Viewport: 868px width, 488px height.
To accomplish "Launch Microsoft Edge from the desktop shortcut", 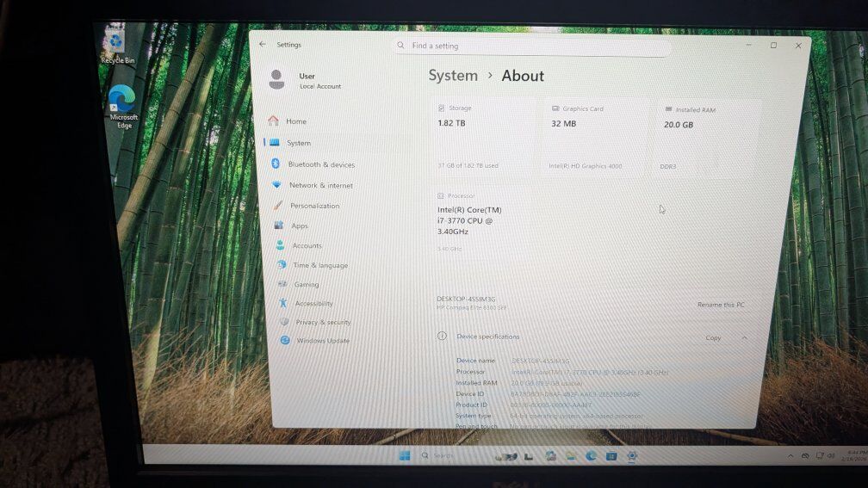I will coord(122,103).
